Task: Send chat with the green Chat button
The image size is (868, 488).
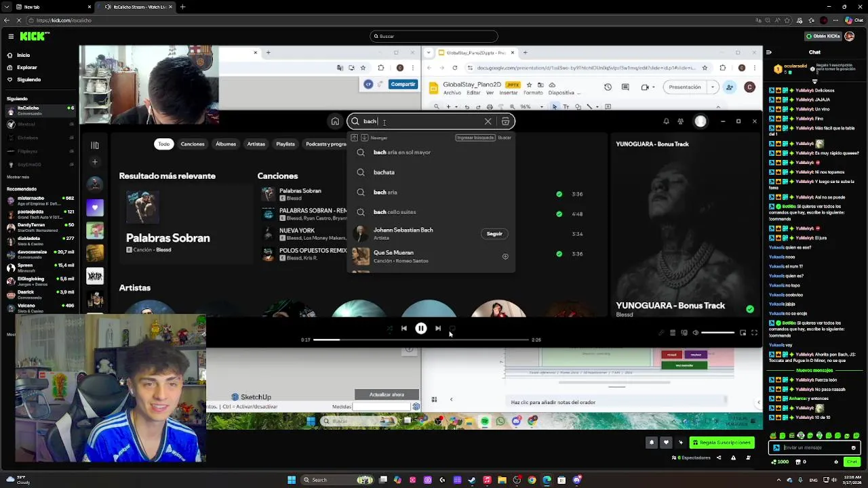Action: [850, 462]
